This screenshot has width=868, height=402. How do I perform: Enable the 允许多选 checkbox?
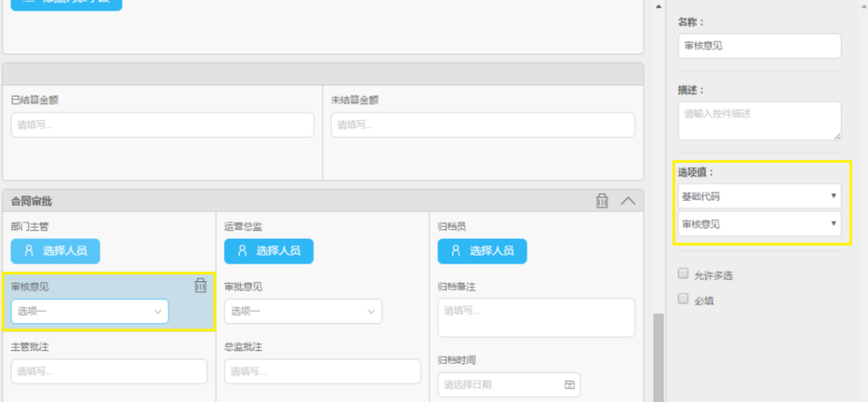pos(682,274)
